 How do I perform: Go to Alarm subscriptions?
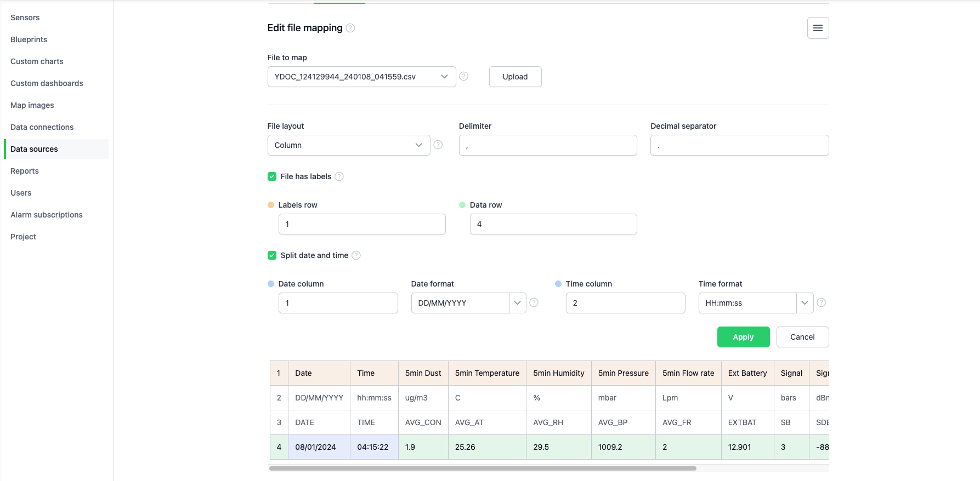click(47, 215)
